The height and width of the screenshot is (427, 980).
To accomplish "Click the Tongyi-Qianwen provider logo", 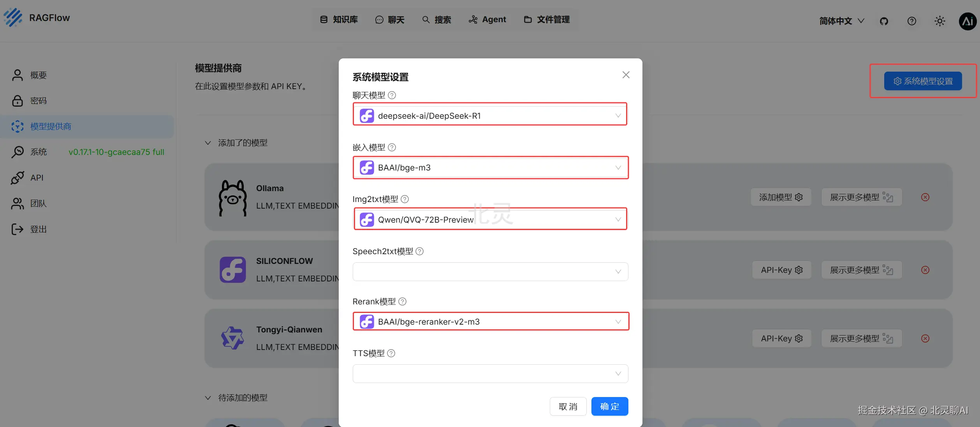I will [233, 338].
